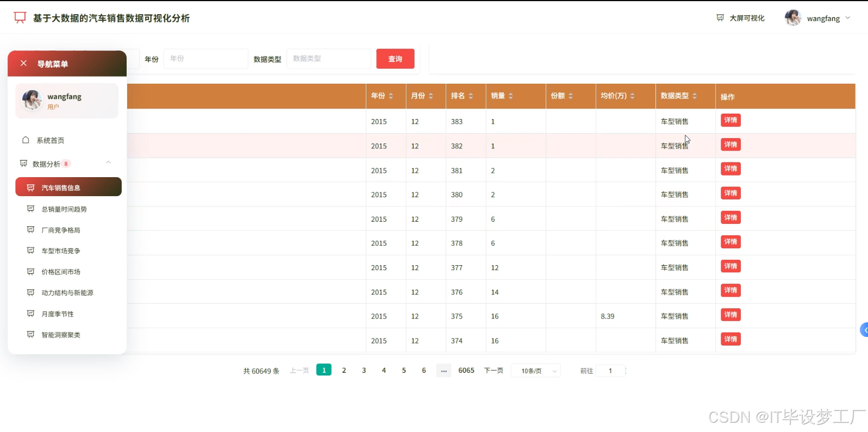
Task: Click the 车型市场竞争 item icon
Action: pos(30,251)
